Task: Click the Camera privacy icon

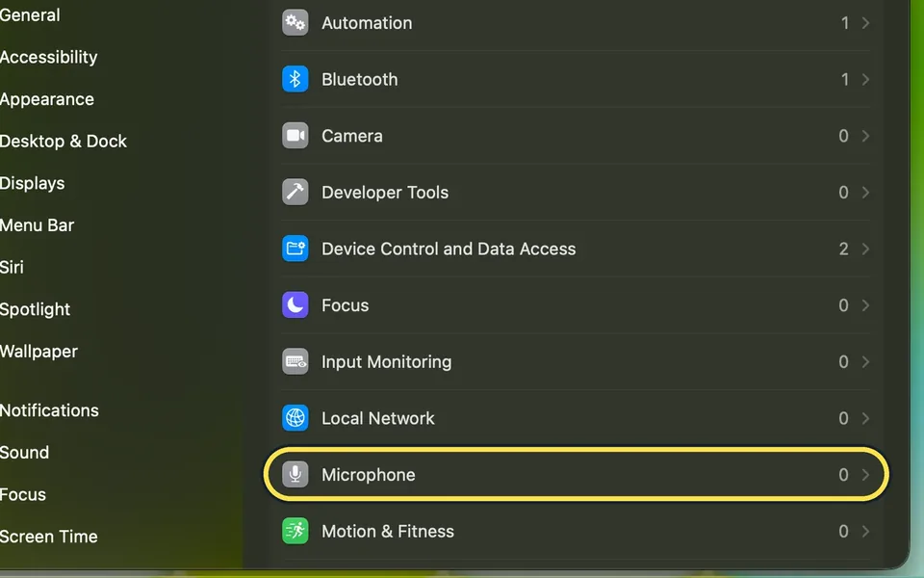Action: tap(295, 136)
